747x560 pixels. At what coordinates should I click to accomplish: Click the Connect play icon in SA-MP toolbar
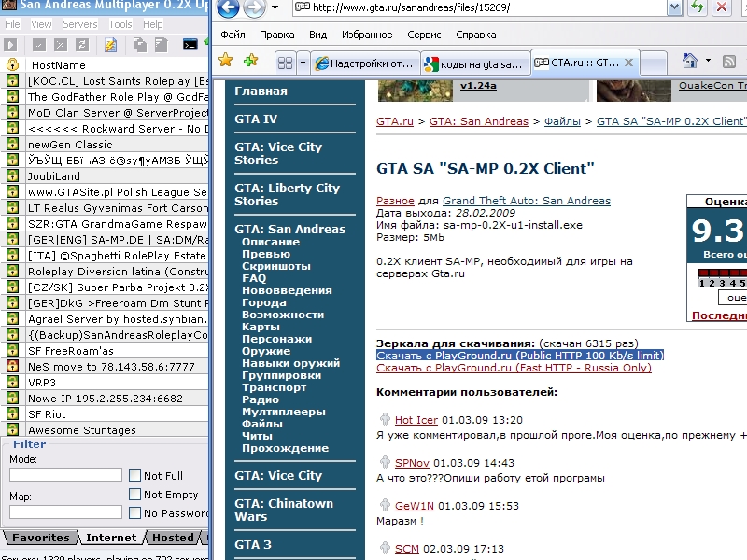pos(10,45)
